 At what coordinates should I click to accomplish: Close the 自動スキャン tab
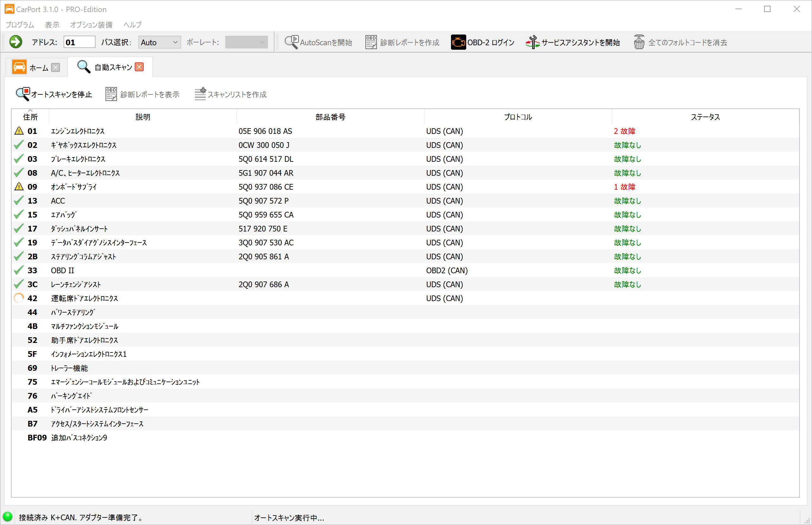point(139,67)
